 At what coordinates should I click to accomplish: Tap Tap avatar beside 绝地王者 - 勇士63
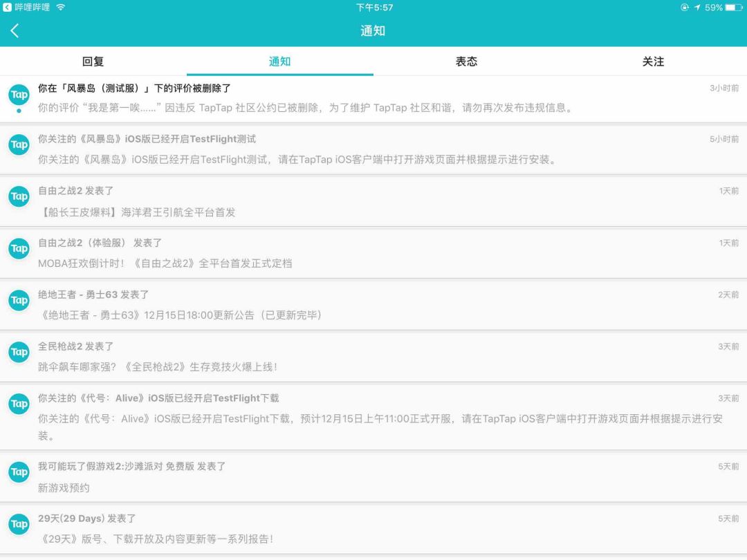point(19,301)
